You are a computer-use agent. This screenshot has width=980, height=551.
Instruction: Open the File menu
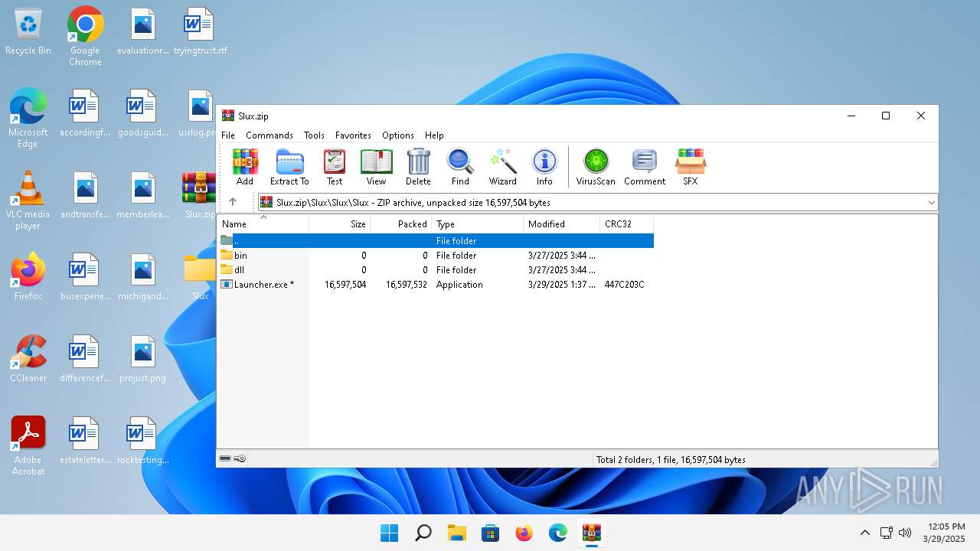[228, 135]
